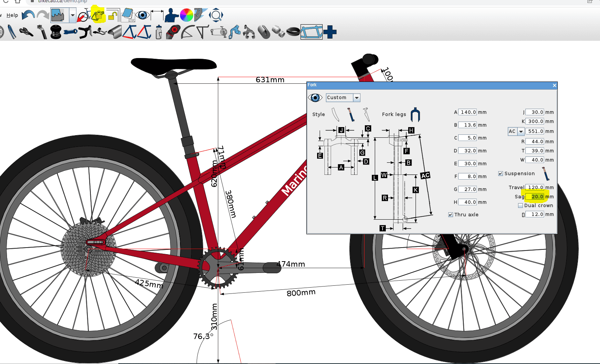The height and width of the screenshot is (364, 600).
Task: Select the water bottle icon
Action: [159, 32]
